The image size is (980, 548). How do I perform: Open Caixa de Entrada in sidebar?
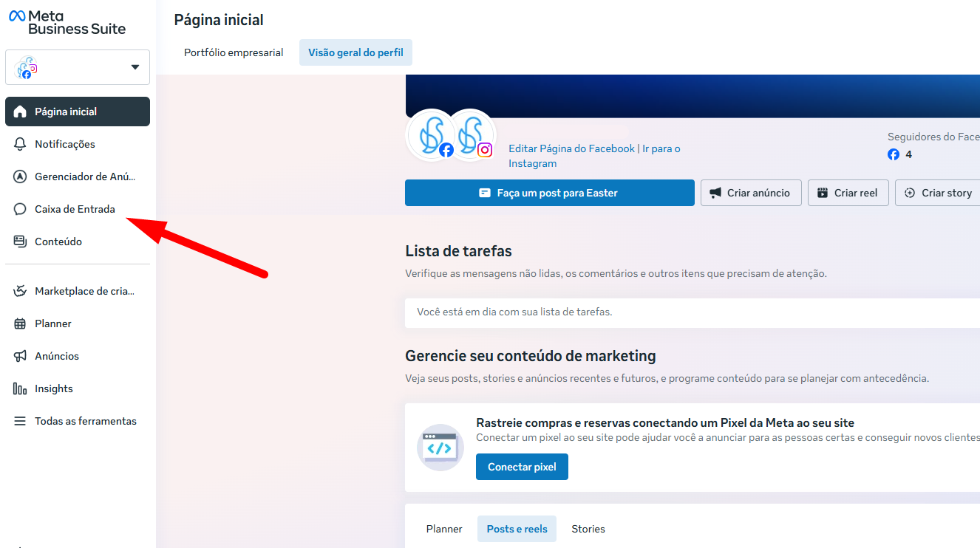(x=78, y=209)
